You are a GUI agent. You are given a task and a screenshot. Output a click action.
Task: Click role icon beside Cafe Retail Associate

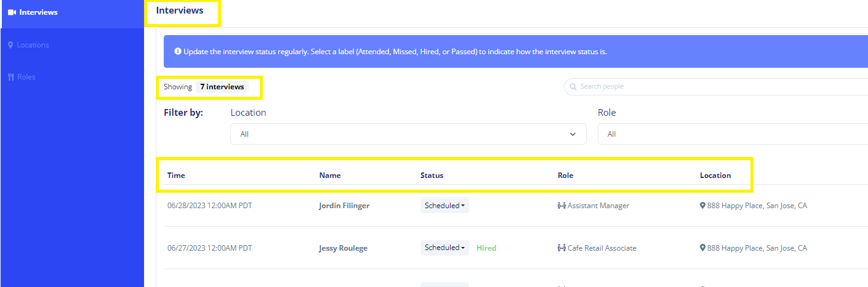coord(561,248)
